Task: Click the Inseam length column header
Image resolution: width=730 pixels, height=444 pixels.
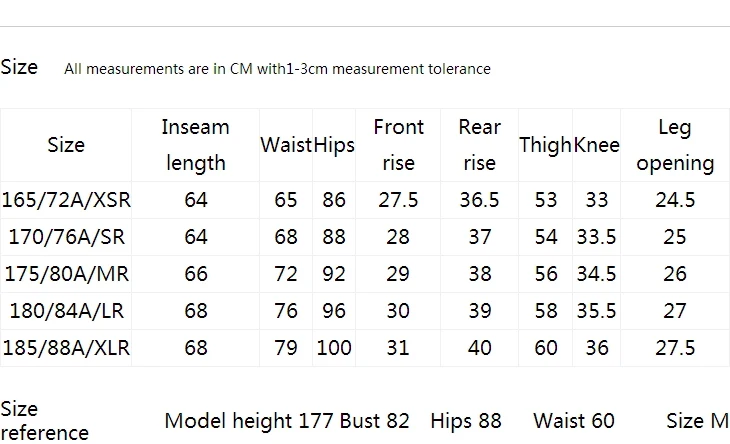Action: tap(196, 145)
